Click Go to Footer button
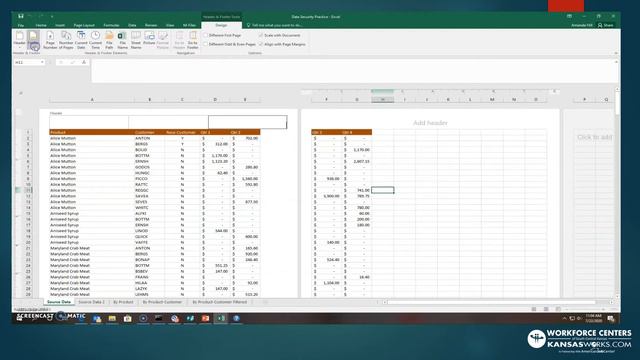The height and width of the screenshot is (360, 640). pyautogui.click(x=193, y=40)
